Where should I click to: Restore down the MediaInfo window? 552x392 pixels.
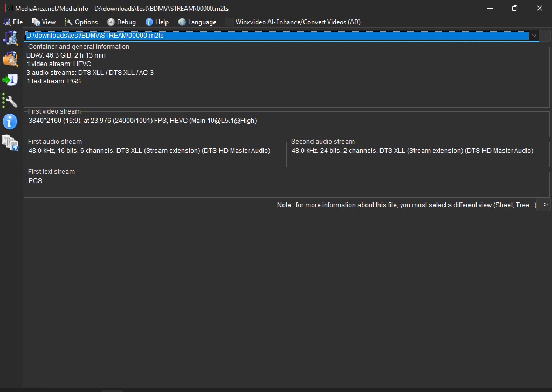pyautogui.click(x=515, y=8)
